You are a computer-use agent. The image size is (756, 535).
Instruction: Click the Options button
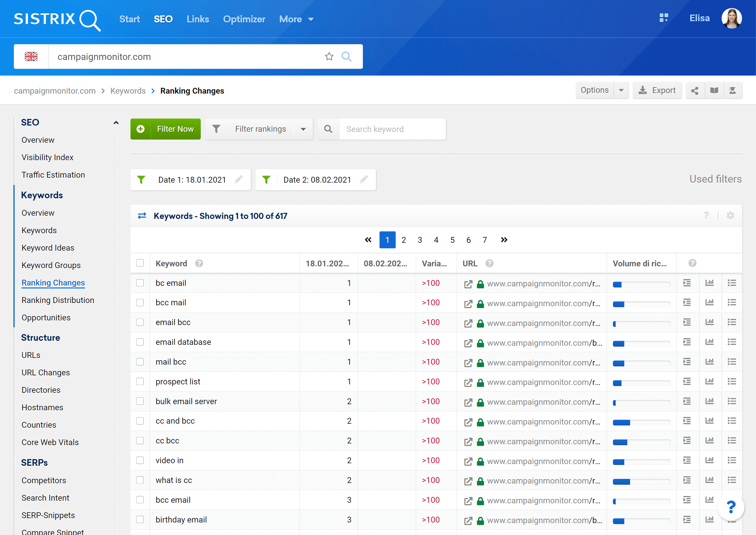pos(595,91)
